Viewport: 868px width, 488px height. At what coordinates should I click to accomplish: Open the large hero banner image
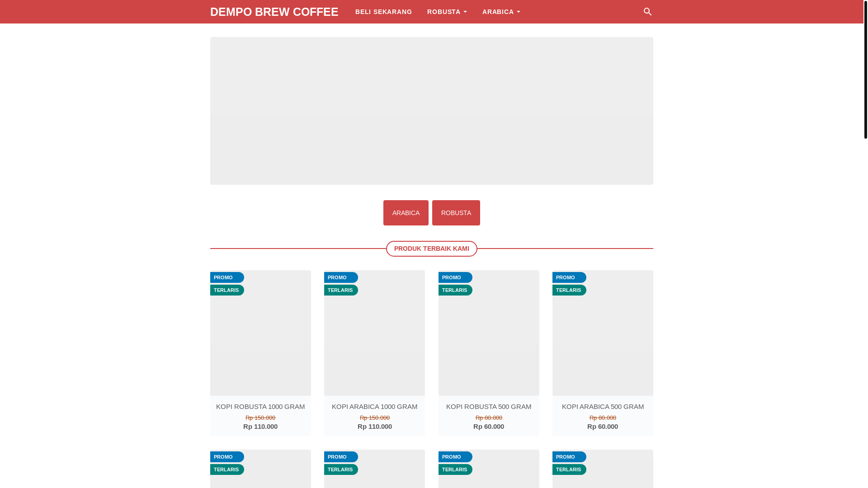point(432,111)
